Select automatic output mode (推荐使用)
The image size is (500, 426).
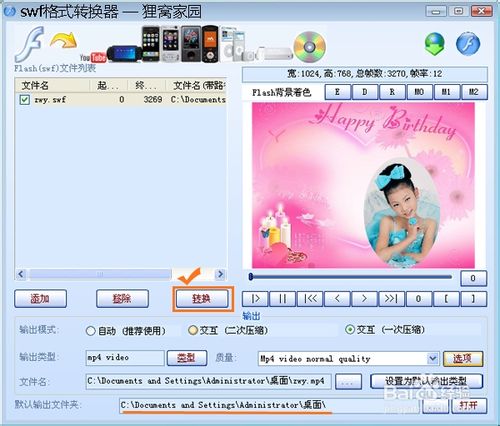coord(90,331)
